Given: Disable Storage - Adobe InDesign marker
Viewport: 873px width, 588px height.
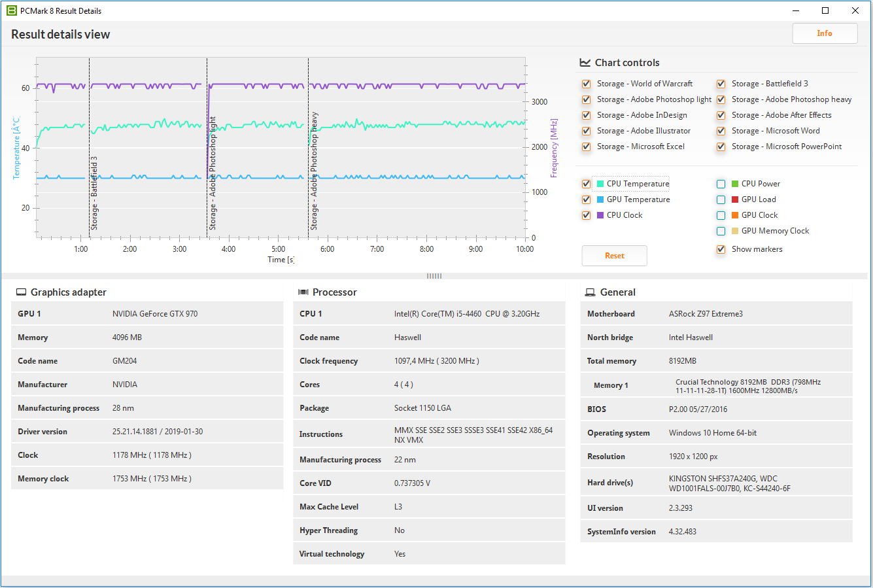Looking at the screenshot, I should (586, 115).
